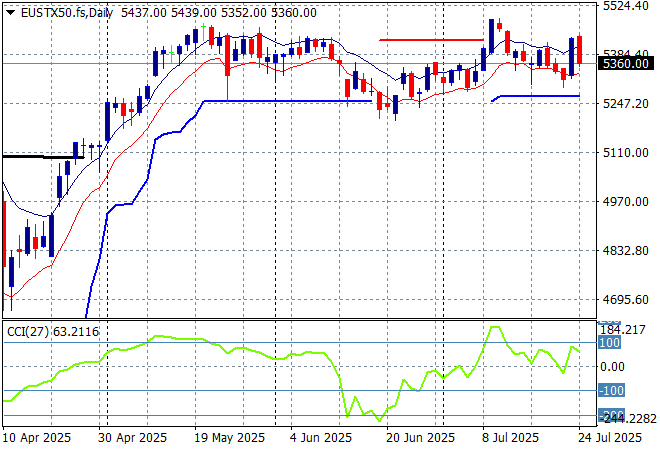Click the 24 Jul 2025 date label
The width and height of the screenshot is (660, 450).
[x=610, y=438]
